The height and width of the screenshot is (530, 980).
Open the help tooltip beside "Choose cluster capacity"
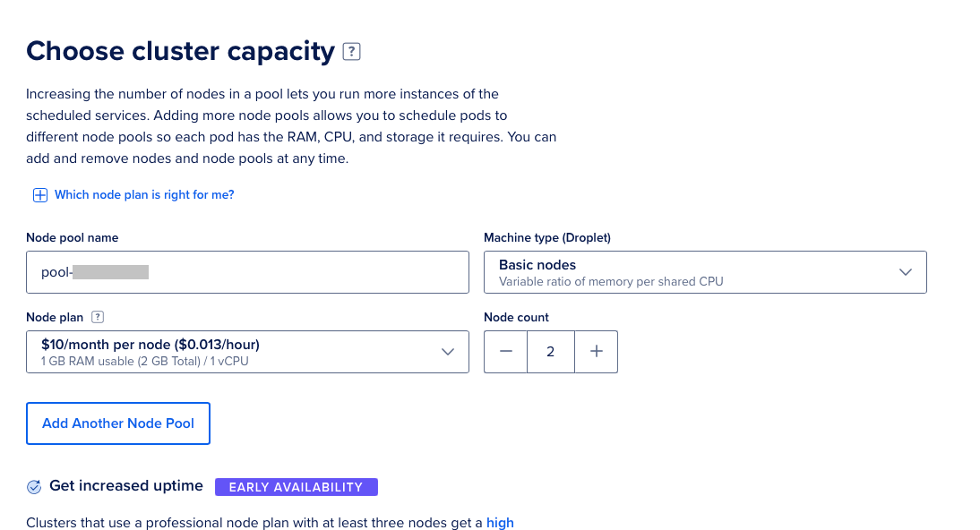tap(351, 51)
